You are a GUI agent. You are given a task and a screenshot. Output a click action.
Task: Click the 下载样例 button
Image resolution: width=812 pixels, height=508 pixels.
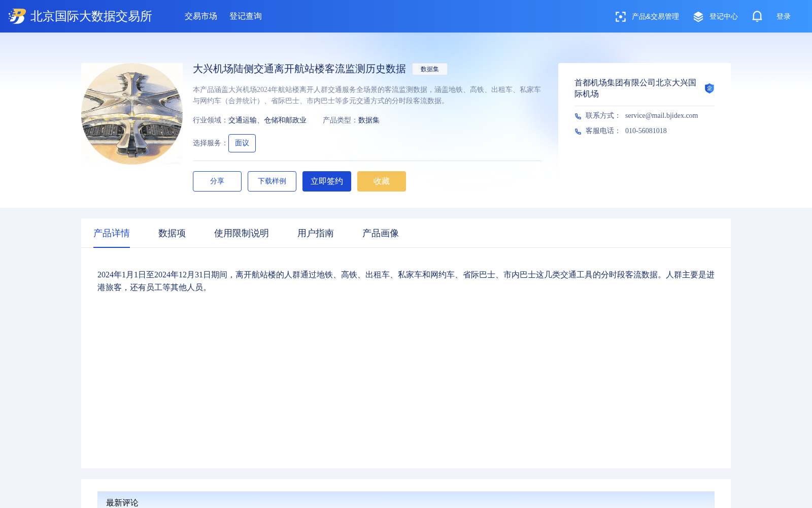pyautogui.click(x=272, y=181)
